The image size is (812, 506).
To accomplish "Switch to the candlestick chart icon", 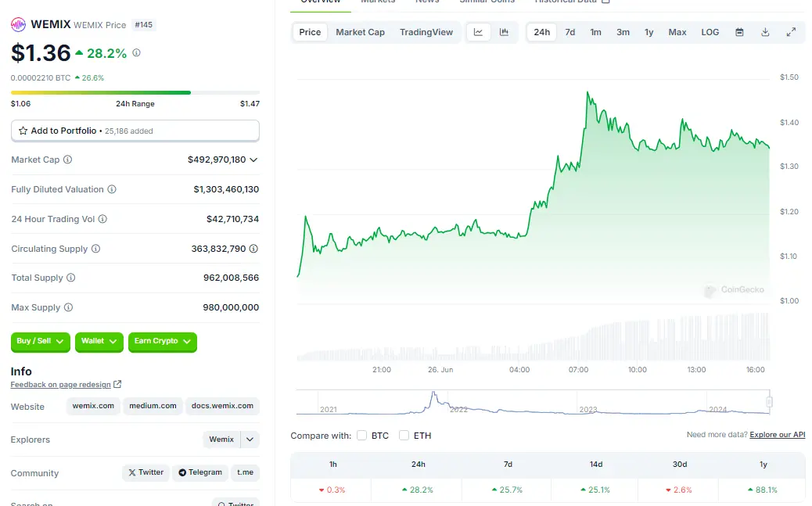I will point(504,32).
